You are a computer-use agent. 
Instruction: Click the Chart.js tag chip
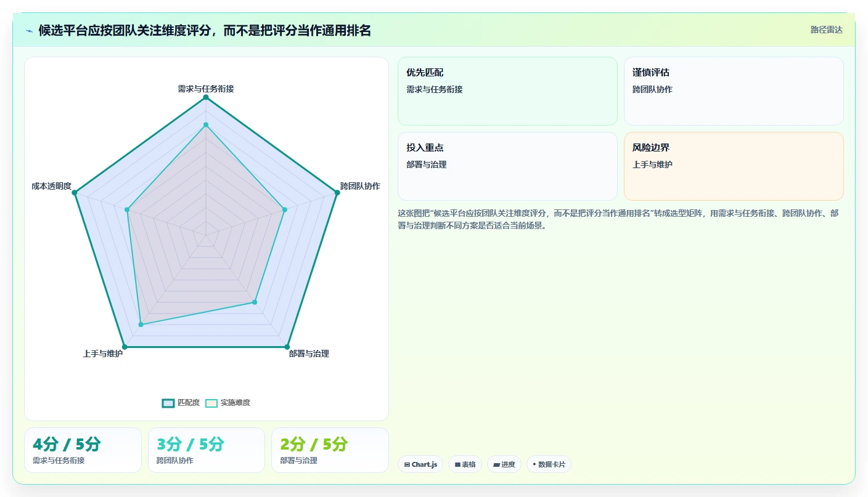point(420,464)
